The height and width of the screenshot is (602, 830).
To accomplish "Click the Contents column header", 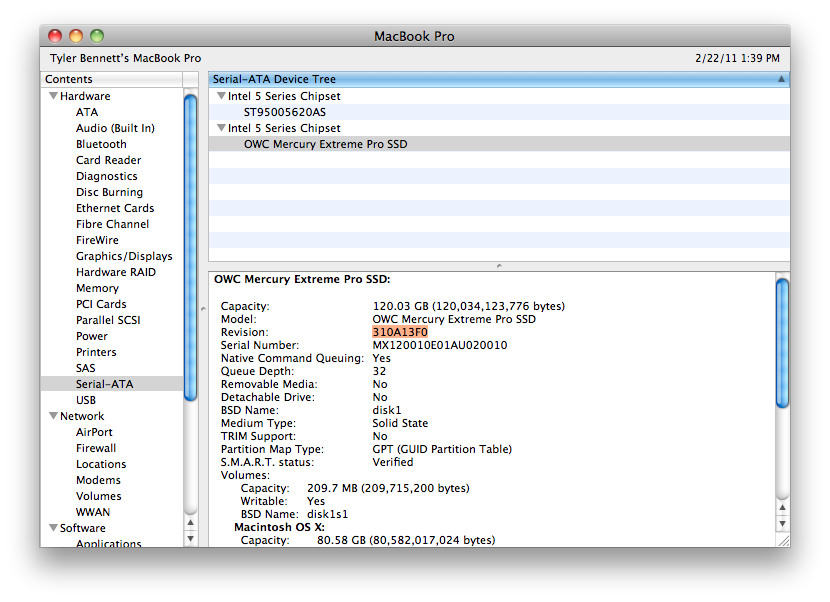I will click(x=112, y=79).
